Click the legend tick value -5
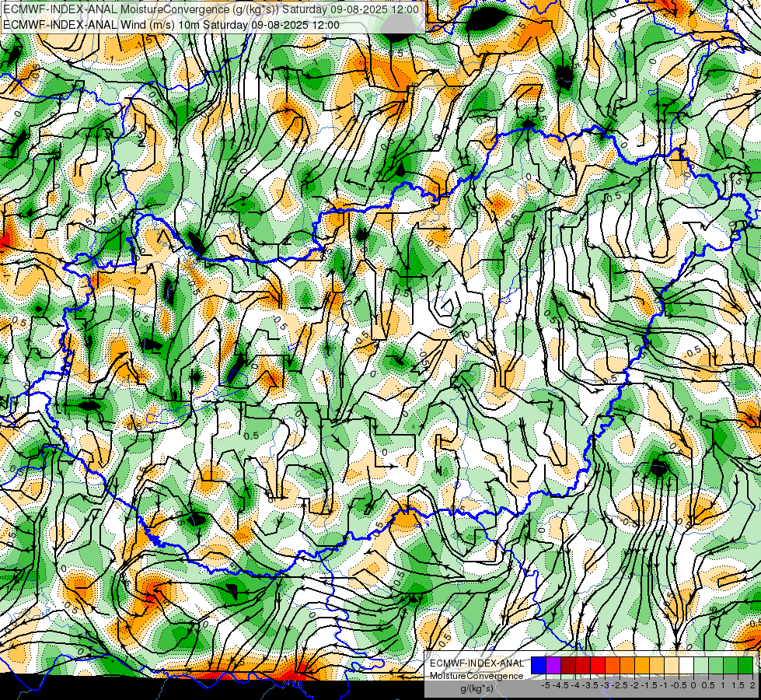This screenshot has height=700, width=761. pos(546,685)
